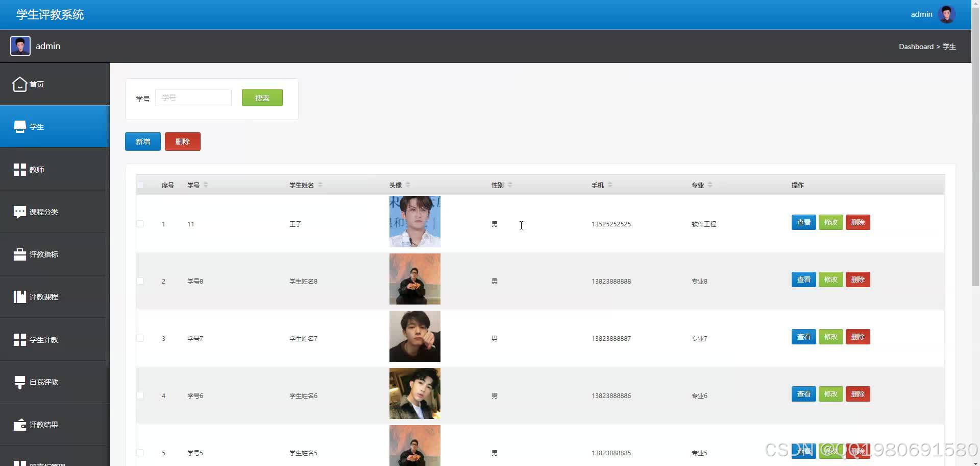
Task: Click 查看 for 学生姓名6
Action: click(x=804, y=394)
